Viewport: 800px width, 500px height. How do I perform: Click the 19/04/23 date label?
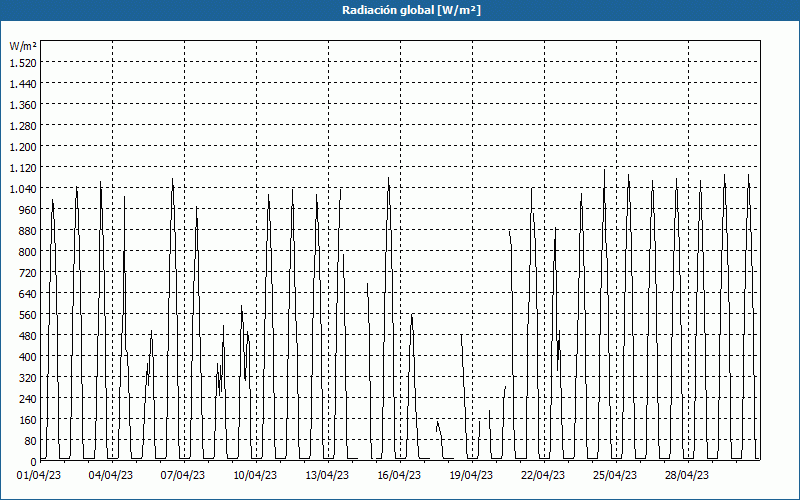click(470, 475)
